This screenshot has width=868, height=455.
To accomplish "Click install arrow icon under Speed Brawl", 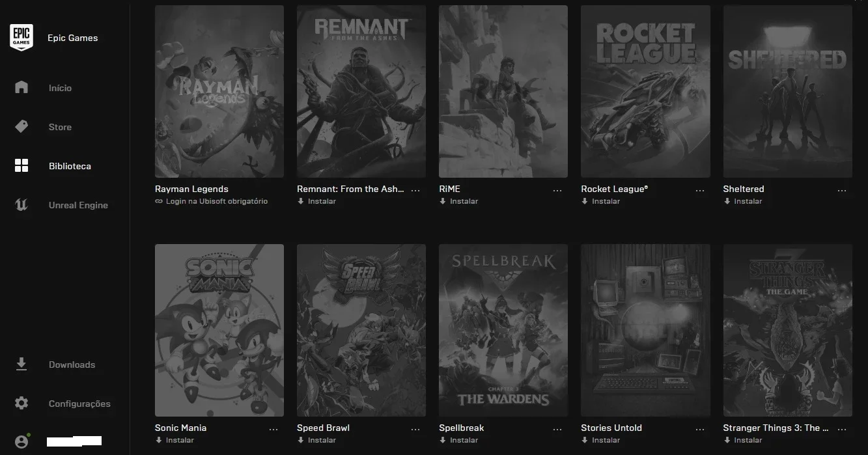I will [x=301, y=440].
